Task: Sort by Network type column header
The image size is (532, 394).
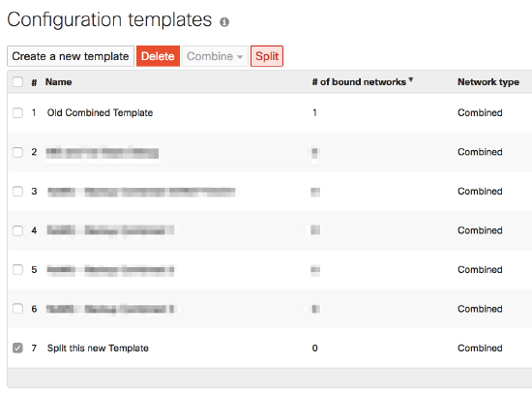Action: (488, 82)
